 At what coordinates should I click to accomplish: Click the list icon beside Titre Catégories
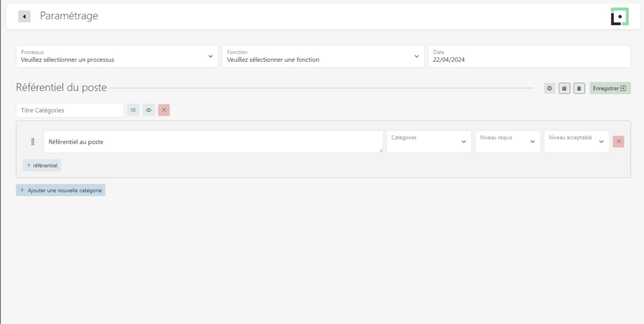(x=133, y=110)
